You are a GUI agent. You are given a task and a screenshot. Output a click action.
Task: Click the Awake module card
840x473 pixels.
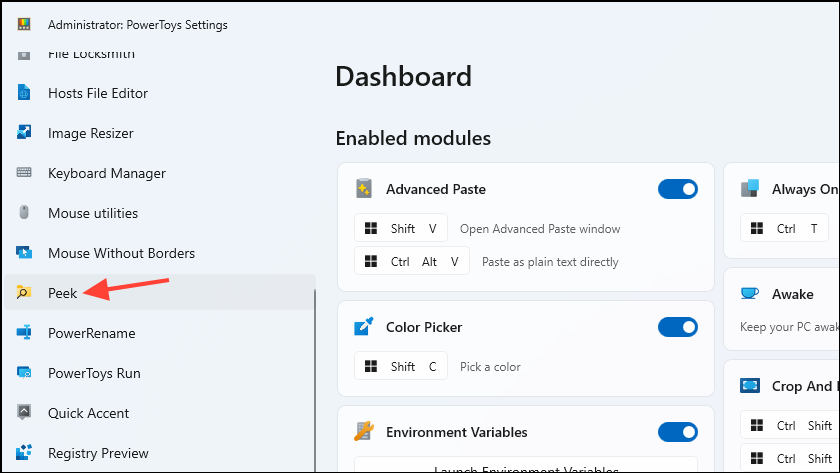coord(792,294)
